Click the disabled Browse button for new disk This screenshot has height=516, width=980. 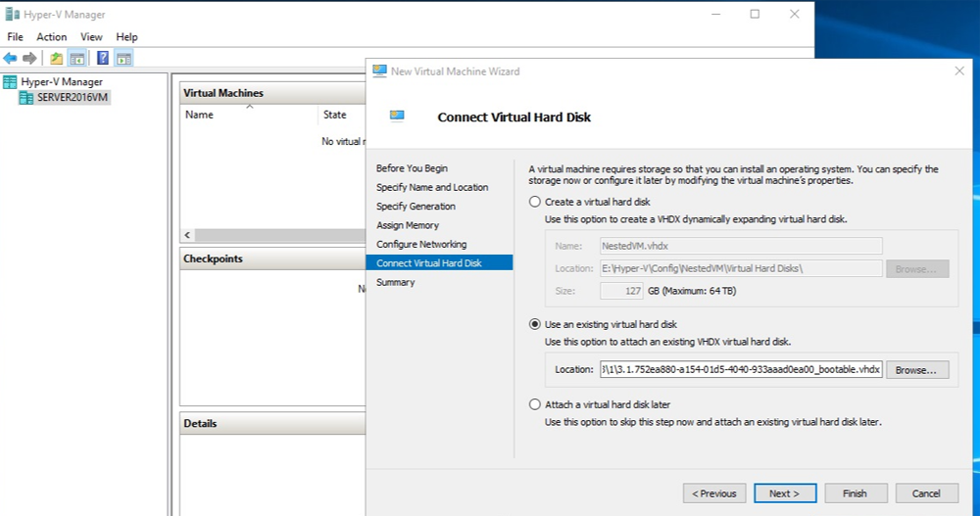917,269
